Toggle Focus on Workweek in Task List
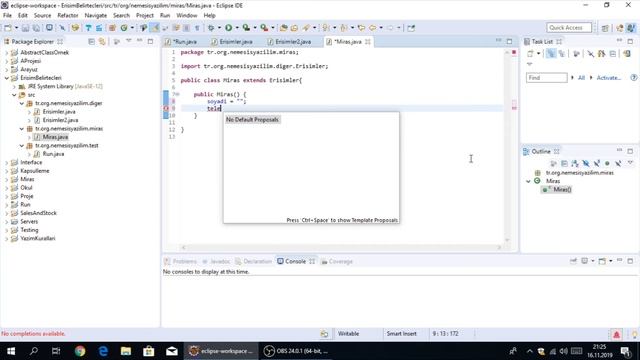 [576, 53]
